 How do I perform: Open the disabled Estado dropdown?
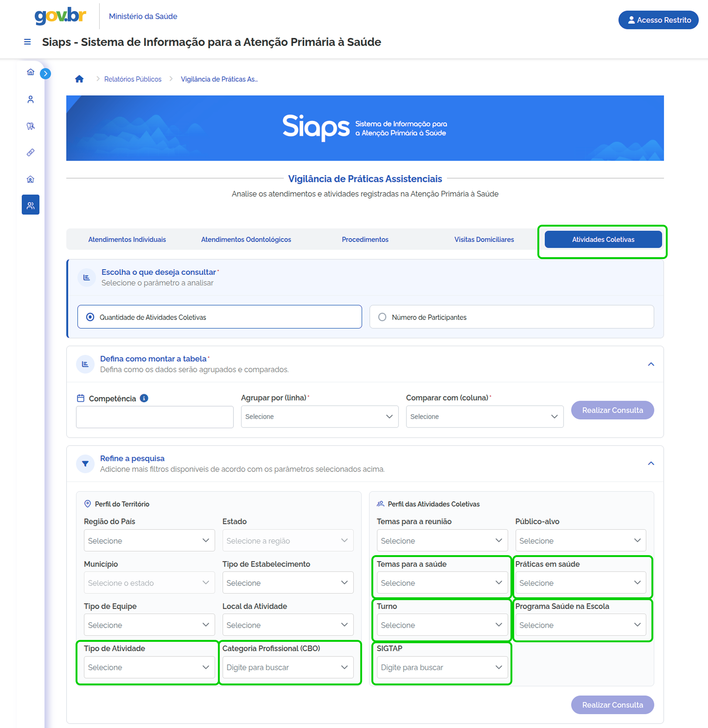288,541
